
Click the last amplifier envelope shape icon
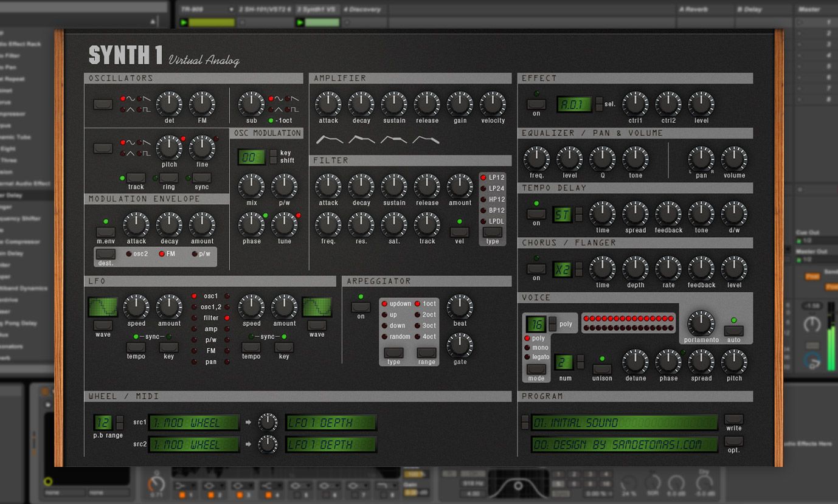coord(426,140)
